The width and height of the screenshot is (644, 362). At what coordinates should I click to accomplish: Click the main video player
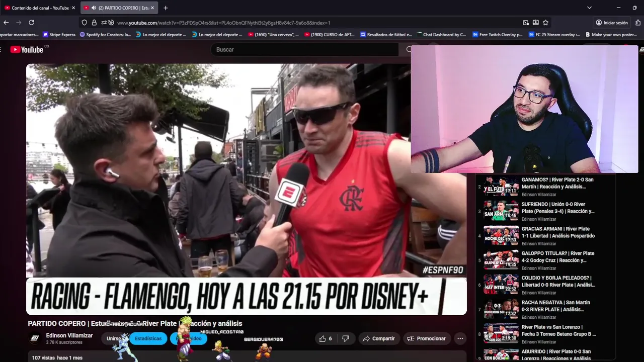tap(247, 189)
